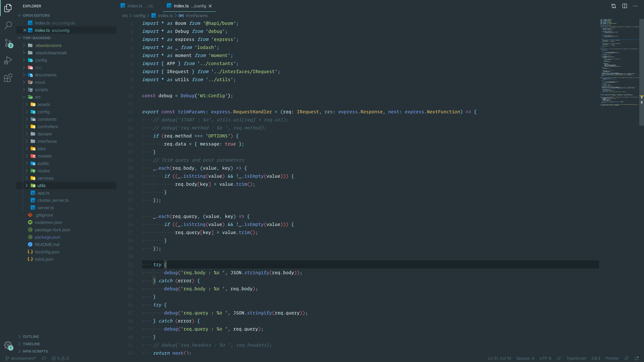644x362 pixels.
Task: Click the config breadcrumb
Action: [x=139, y=15]
